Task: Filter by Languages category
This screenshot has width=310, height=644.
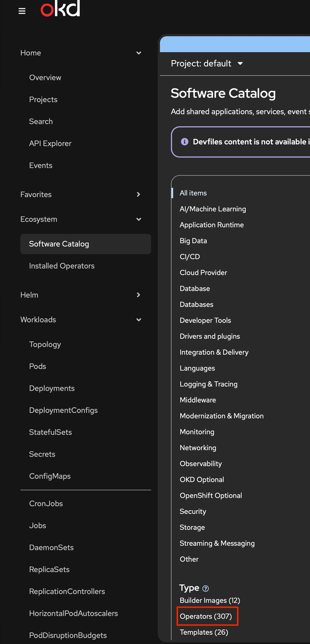Action: [x=197, y=368]
